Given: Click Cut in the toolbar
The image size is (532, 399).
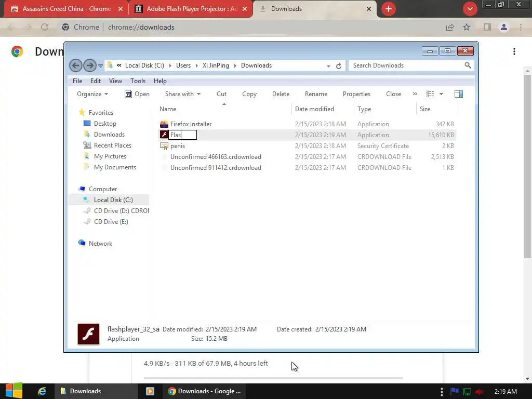Looking at the screenshot, I should pos(221,94).
